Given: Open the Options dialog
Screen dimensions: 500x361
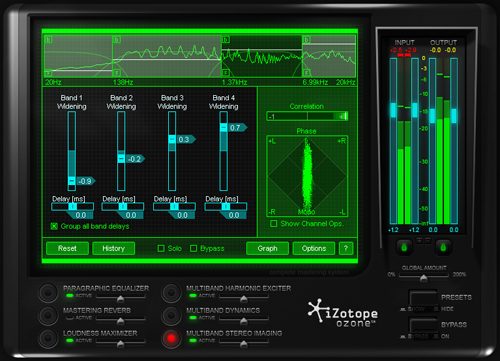Looking at the screenshot, I should click(x=314, y=248).
